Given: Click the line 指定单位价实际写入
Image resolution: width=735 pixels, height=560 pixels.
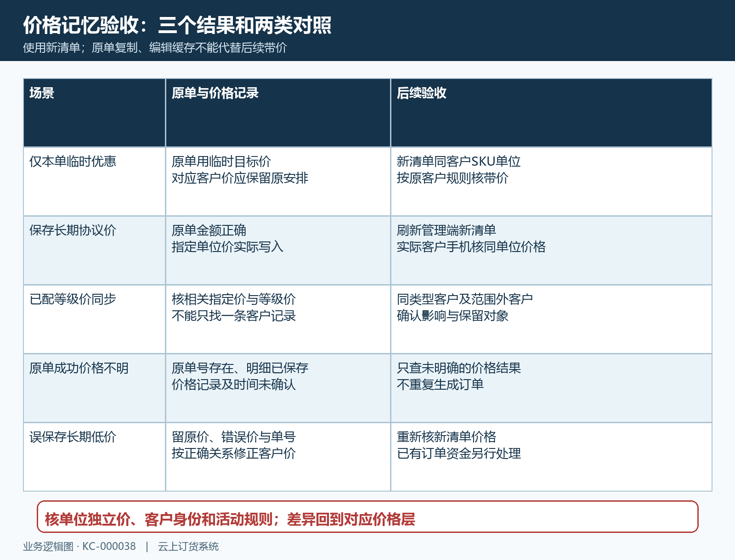Looking at the screenshot, I should click(x=227, y=247).
